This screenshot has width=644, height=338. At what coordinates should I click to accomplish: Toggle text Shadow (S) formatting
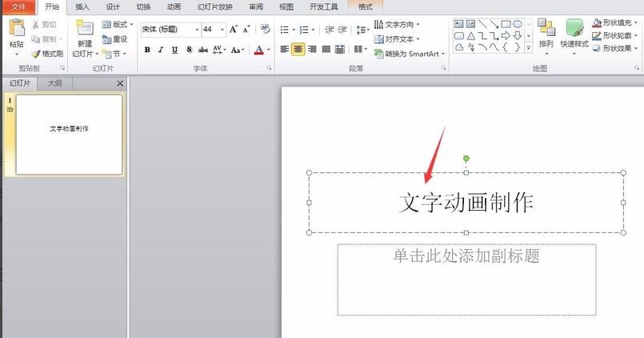coord(189,50)
